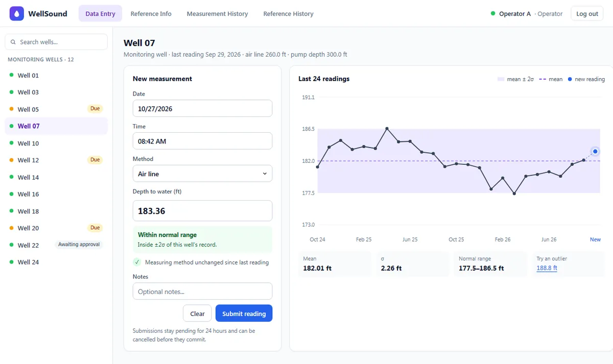Image resolution: width=613 pixels, height=364 pixels.
Task: Open Well 20 marked Due
Action: (56, 228)
